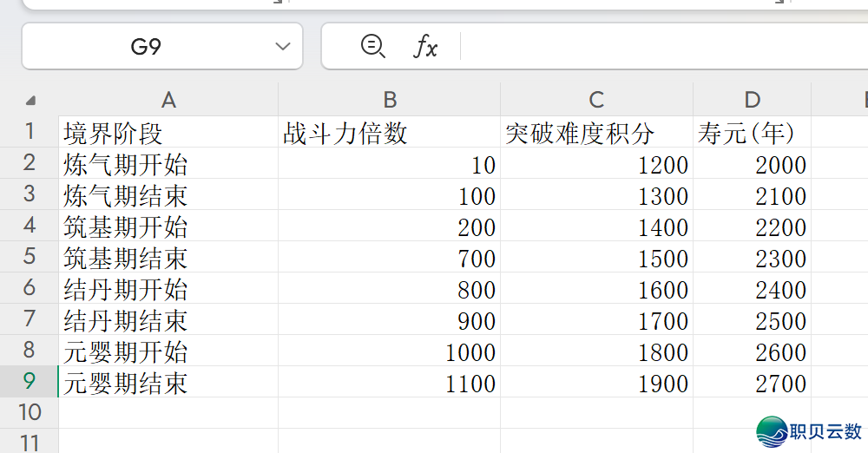Select row 10 header
Screen dimensions: 868x453
pyautogui.click(x=30, y=412)
